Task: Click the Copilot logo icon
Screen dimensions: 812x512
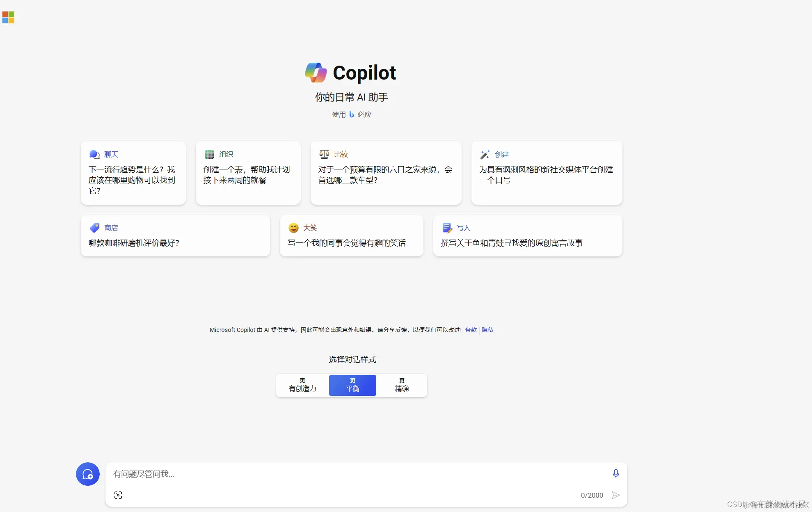Action: (316, 73)
